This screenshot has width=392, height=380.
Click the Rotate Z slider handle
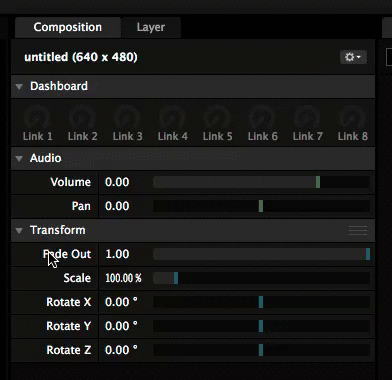click(261, 350)
